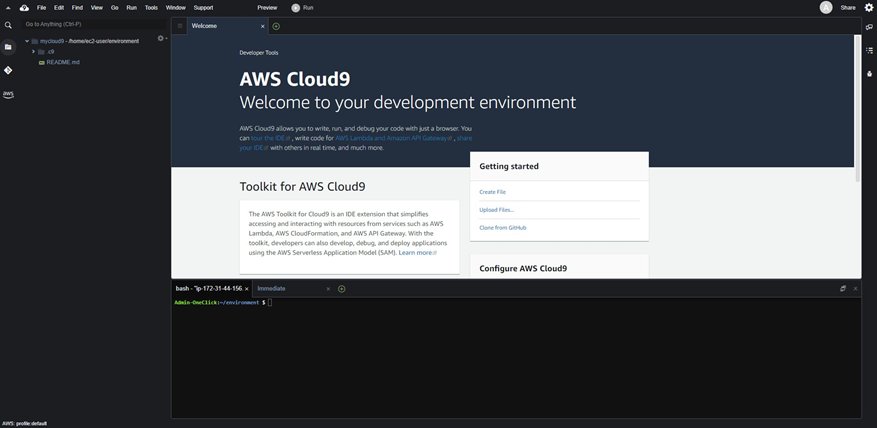Viewport: 877px width, 428px height.
Task: Open the Find menu
Action: (x=77, y=8)
